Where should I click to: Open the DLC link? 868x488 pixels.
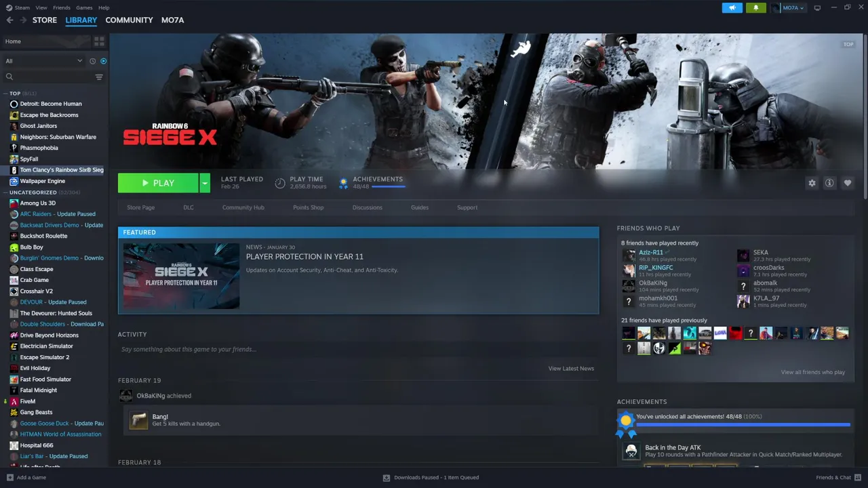click(189, 207)
